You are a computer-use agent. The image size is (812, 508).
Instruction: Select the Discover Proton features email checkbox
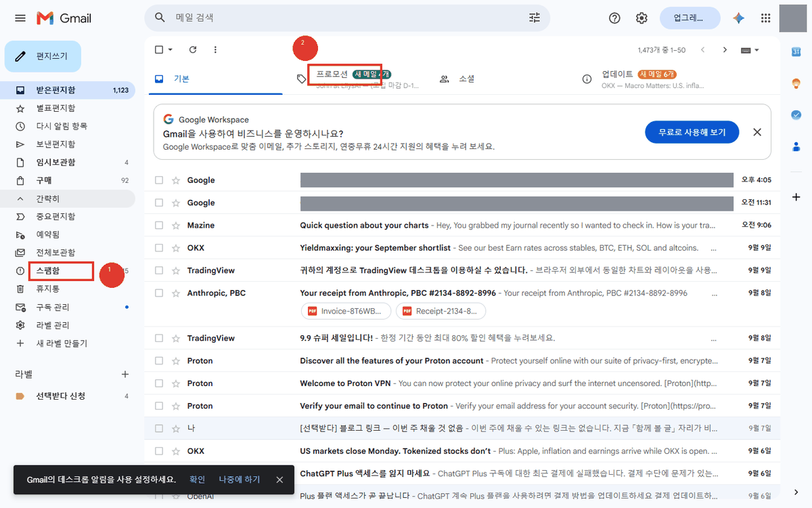coord(159,360)
